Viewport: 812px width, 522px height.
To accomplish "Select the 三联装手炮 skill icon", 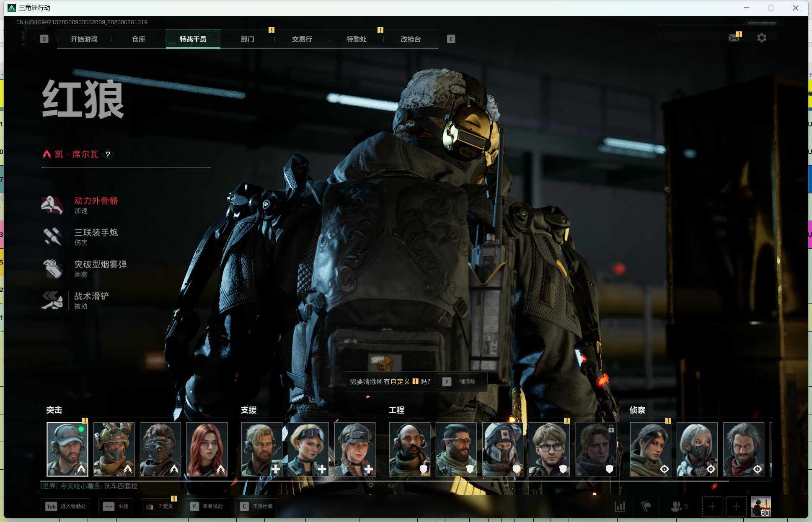I will click(x=52, y=237).
